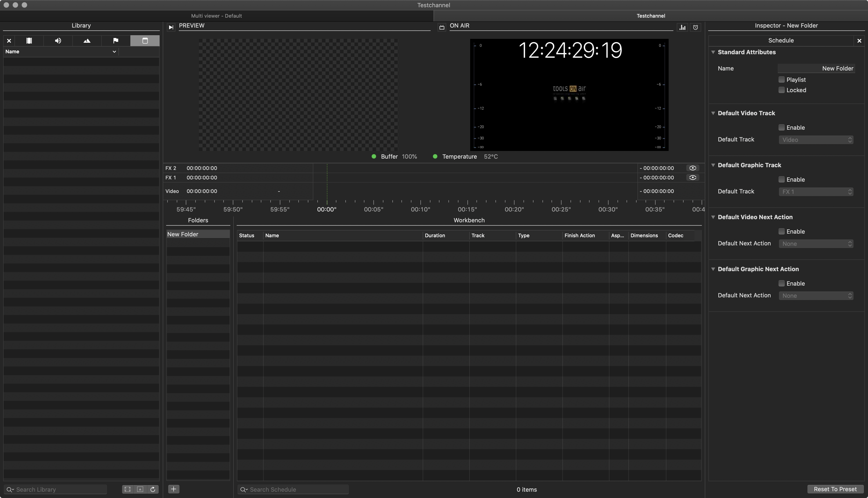This screenshot has height=498, width=868.
Task: Click the PREVIEW play-to-end icon
Action: click(x=171, y=27)
